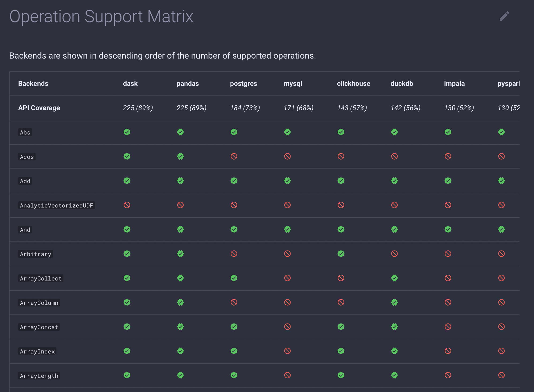The width and height of the screenshot is (534, 392).
Task: Click the ArrayCollect operation label
Action: click(x=41, y=278)
